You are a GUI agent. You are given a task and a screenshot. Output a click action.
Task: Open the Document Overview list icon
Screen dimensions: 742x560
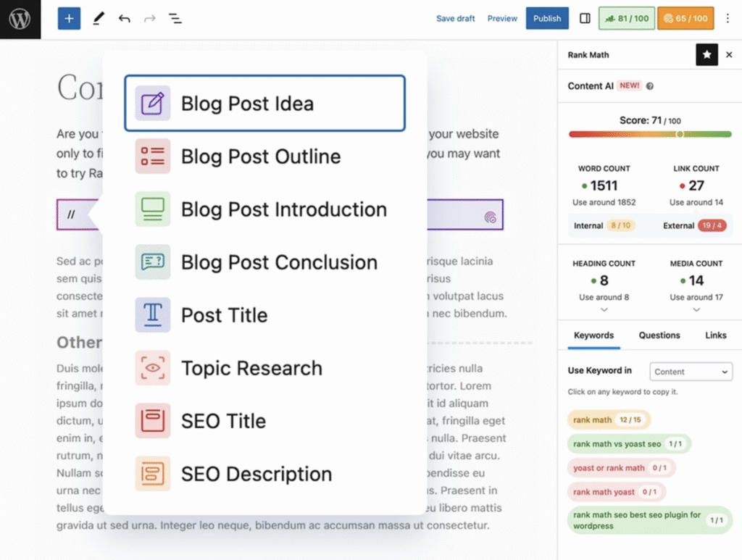point(175,18)
